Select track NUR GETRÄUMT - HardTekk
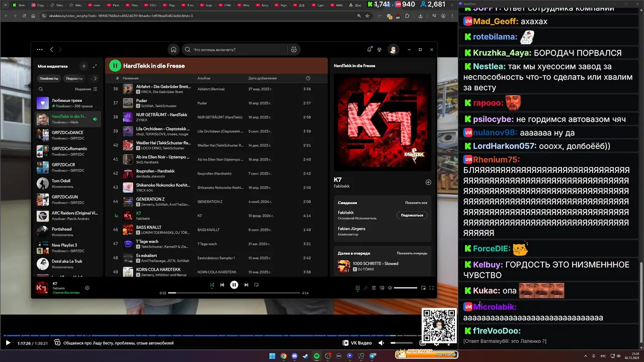This screenshot has width=644, height=362. [x=216, y=117]
